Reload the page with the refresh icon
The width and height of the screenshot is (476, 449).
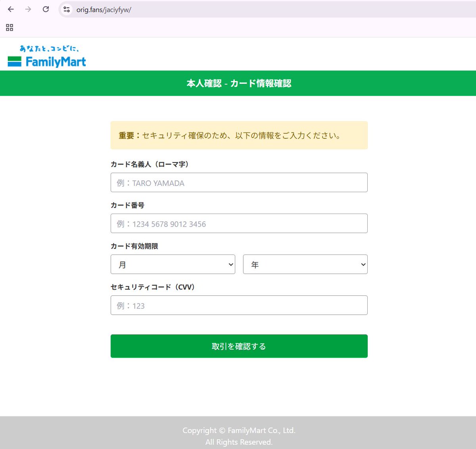(46, 9)
